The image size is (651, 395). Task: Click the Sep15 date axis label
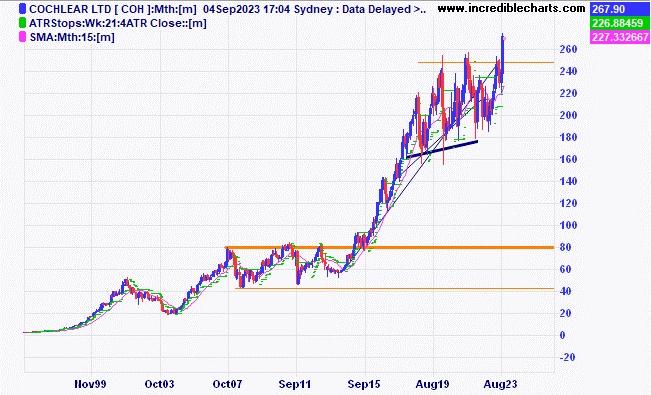[364, 384]
